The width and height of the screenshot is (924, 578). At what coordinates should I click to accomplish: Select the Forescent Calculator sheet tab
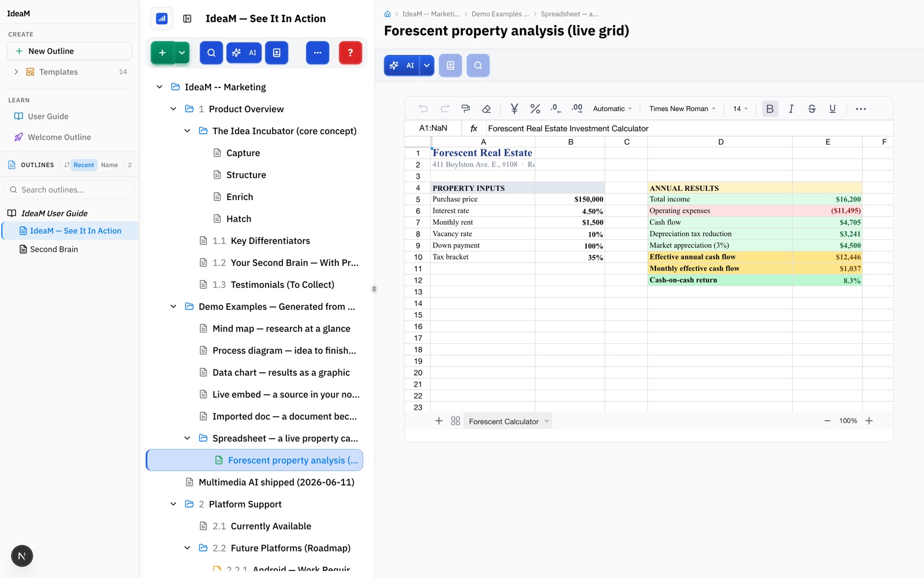[504, 421]
